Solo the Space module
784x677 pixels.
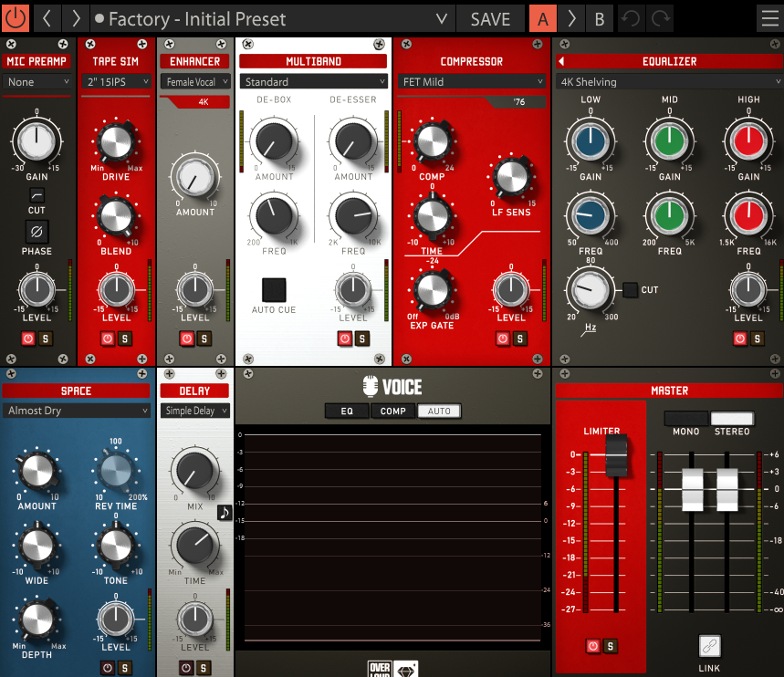[x=125, y=668]
